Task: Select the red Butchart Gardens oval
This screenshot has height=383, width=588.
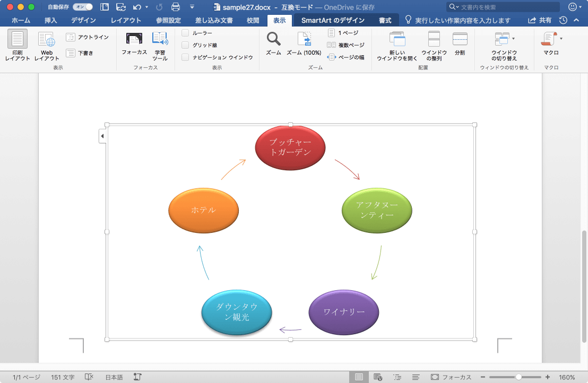Action: tap(290, 147)
